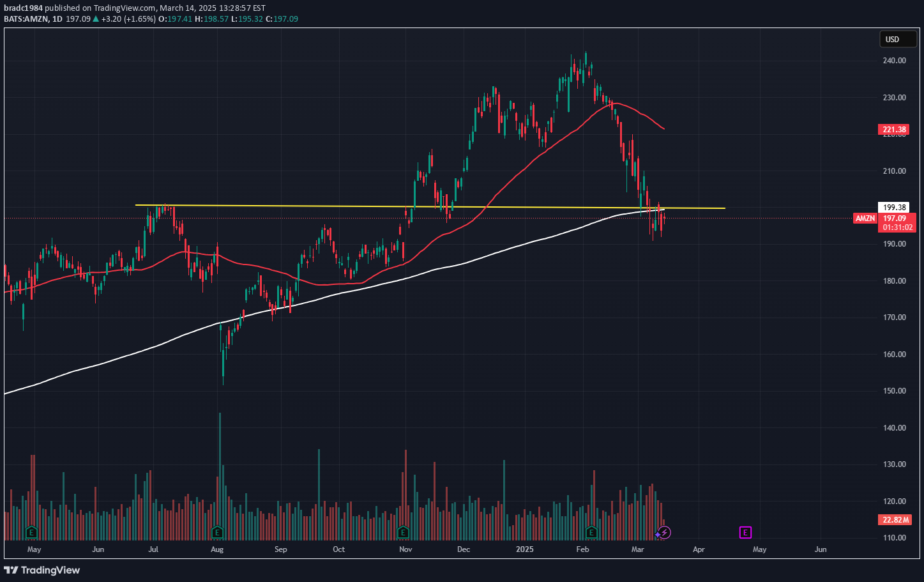The image size is (924, 582).
Task: Click the 240.00 price scale label
Action: click(x=894, y=61)
